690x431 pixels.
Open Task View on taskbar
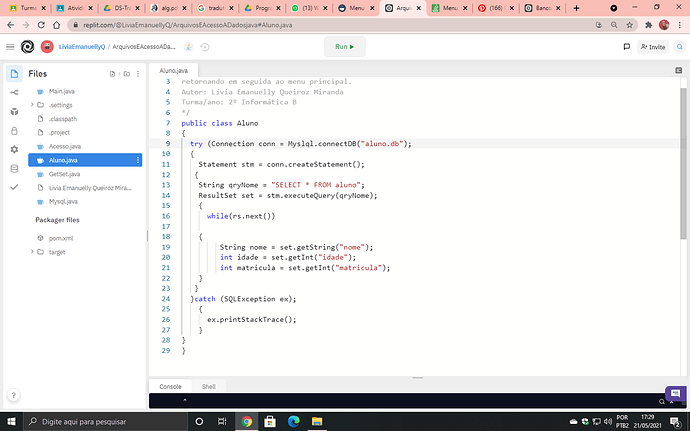coord(222,421)
